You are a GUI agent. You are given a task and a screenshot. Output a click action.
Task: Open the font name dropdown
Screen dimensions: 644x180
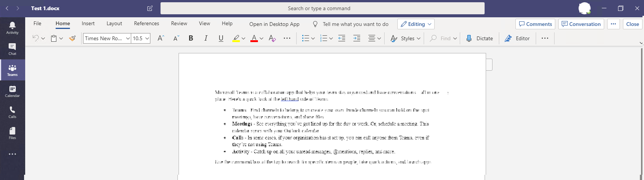click(128, 38)
